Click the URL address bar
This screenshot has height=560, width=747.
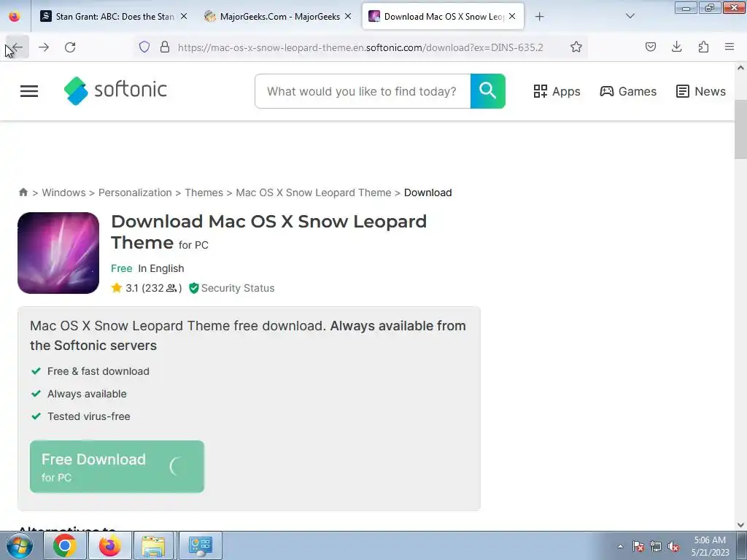(360, 47)
